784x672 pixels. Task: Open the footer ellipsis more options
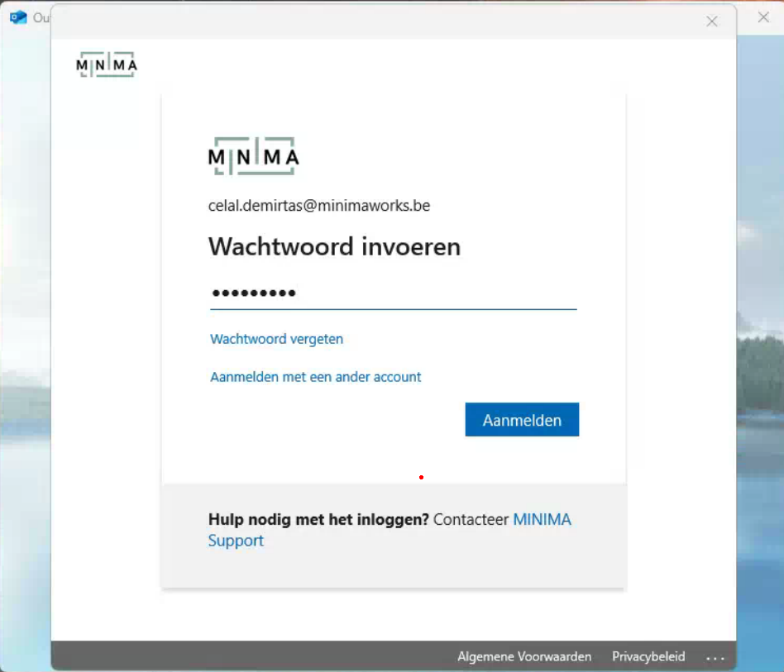pyautogui.click(x=715, y=658)
